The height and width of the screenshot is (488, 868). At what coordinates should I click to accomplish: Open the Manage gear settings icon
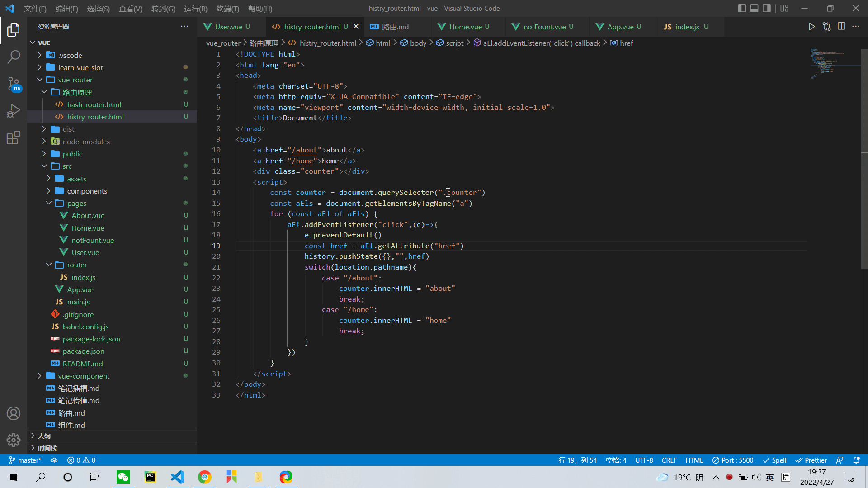pyautogui.click(x=14, y=440)
